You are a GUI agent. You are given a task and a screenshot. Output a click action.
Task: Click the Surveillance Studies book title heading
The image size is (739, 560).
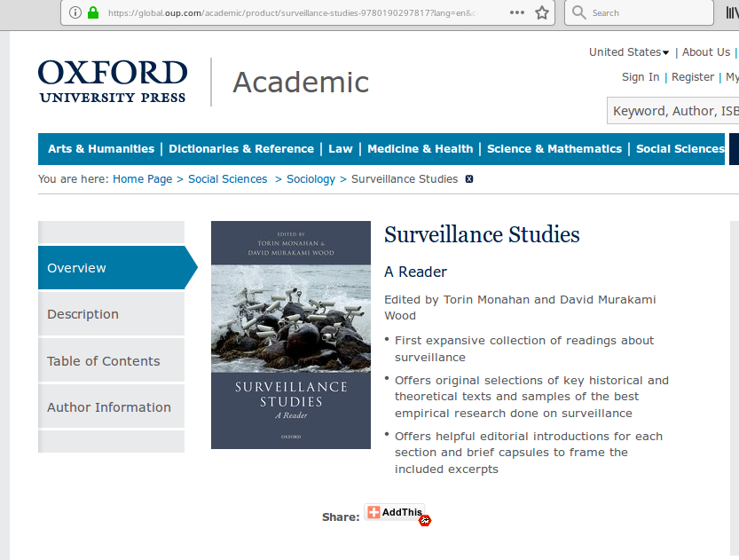[482, 235]
